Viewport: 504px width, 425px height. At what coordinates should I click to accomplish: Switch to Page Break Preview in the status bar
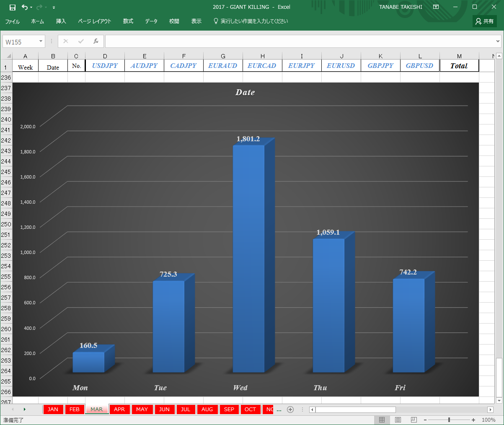[414, 420]
